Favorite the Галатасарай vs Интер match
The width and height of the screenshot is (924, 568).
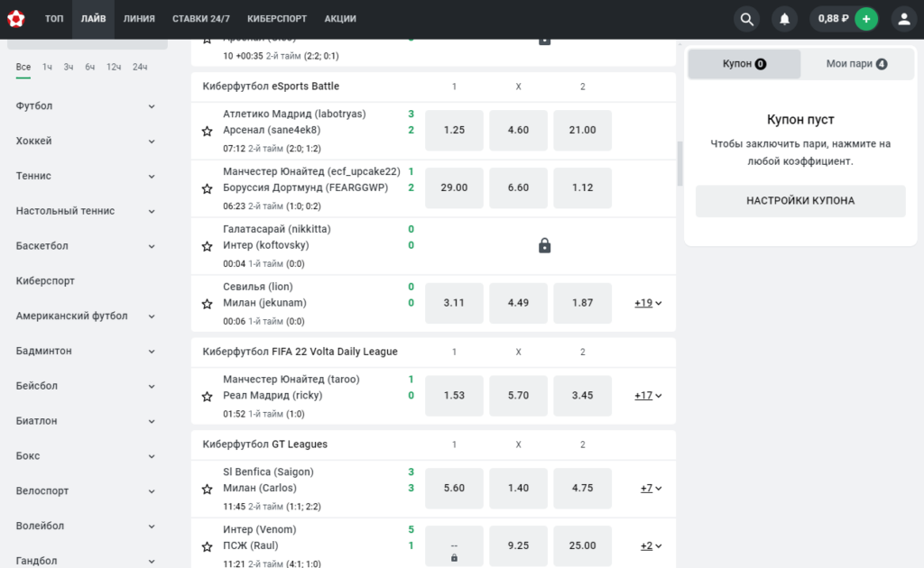(207, 246)
